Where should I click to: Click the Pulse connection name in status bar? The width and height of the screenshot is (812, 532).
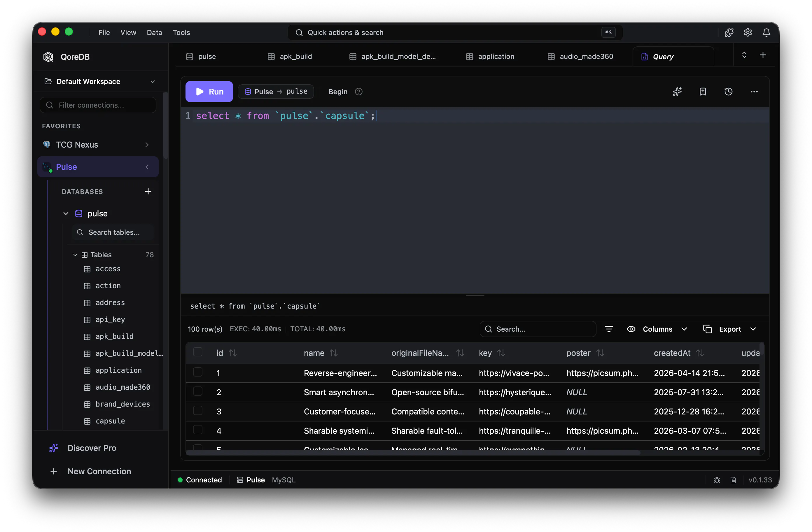pos(256,480)
